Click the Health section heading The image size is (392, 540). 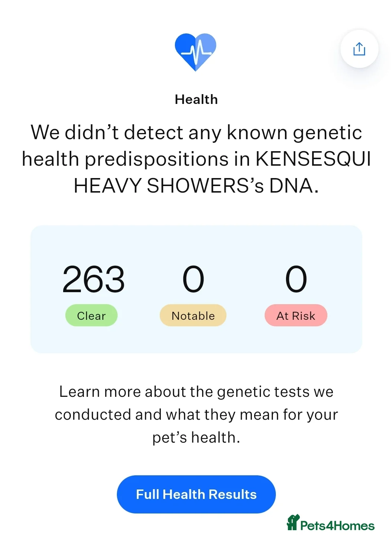pyautogui.click(x=196, y=99)
